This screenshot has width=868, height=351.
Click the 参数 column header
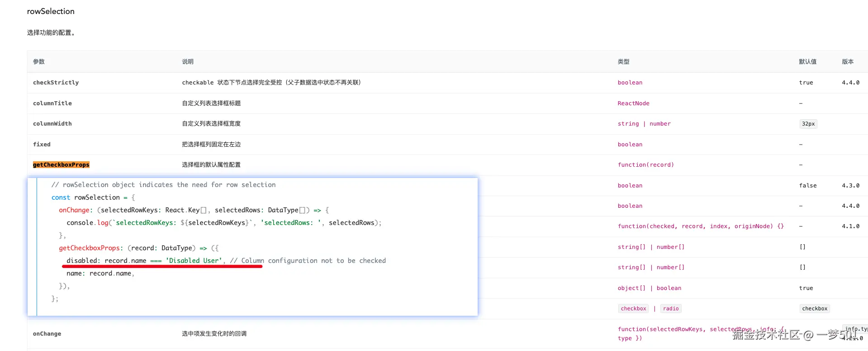(x=38, y=62)
